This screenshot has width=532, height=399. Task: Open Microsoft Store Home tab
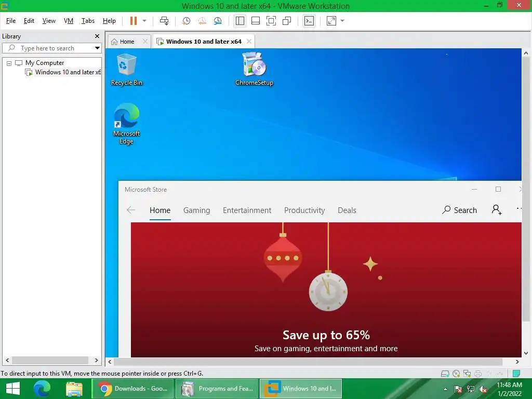[x=160, y=210]
